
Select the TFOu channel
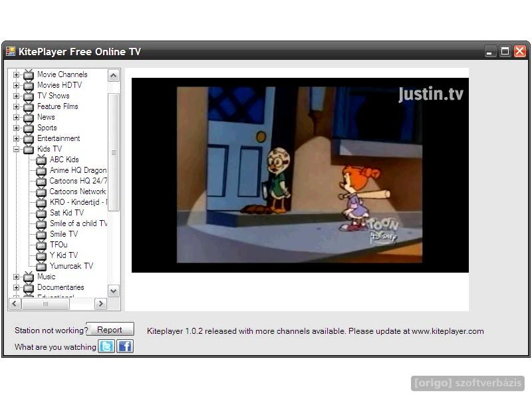tap(59, 245)
